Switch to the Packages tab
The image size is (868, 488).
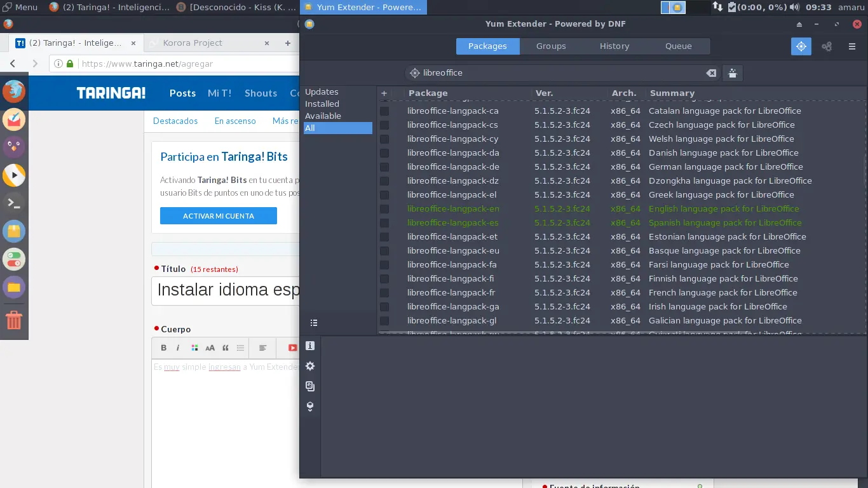point(487,46)
